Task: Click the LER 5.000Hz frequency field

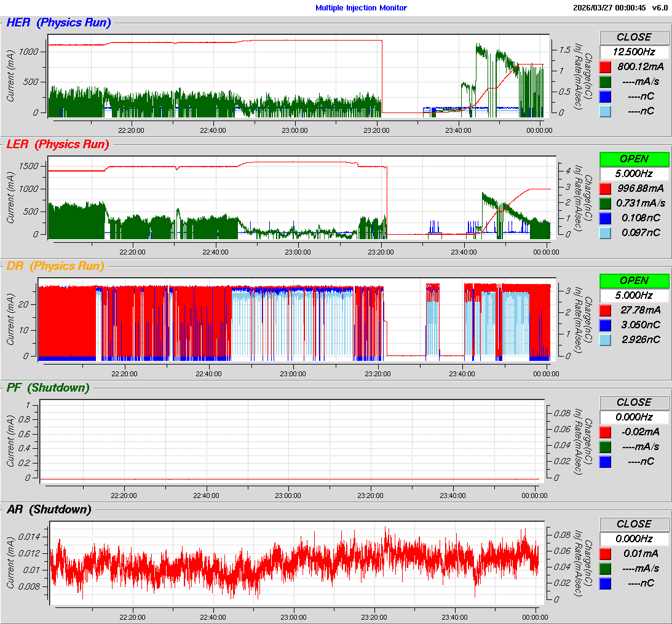Action: (634, 173)
